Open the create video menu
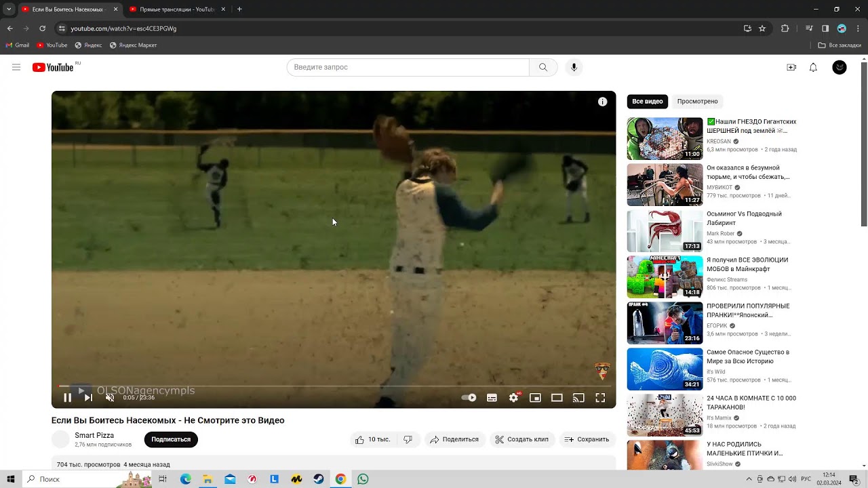 (791, 67)
